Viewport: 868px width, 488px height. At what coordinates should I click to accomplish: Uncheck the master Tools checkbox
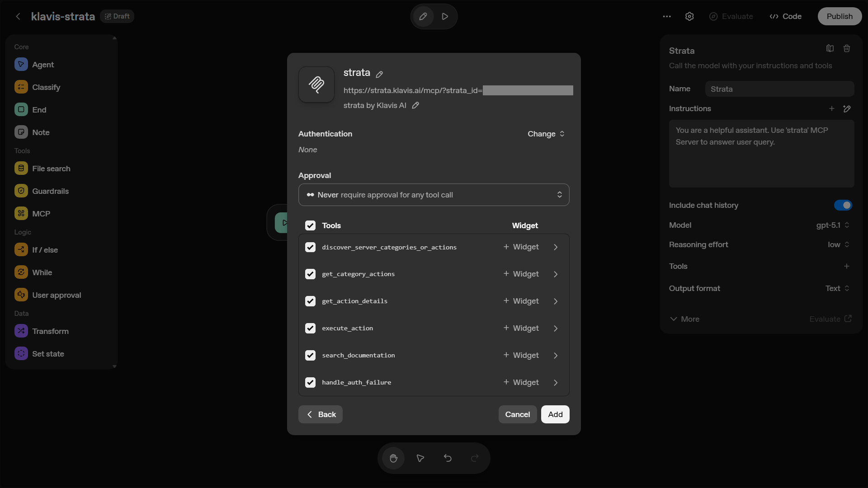coord(310,225)
